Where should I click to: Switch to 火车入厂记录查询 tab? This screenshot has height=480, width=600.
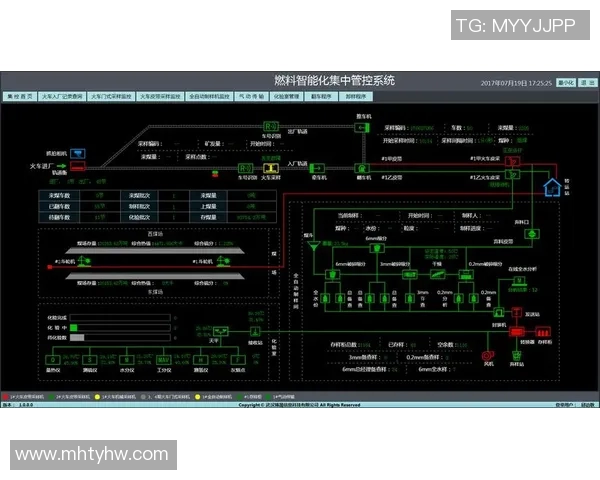point(62,97)
